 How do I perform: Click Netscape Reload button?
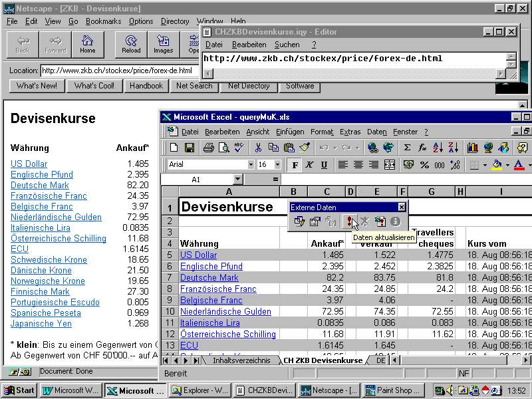pyautogui.click(x=131, y=45)
